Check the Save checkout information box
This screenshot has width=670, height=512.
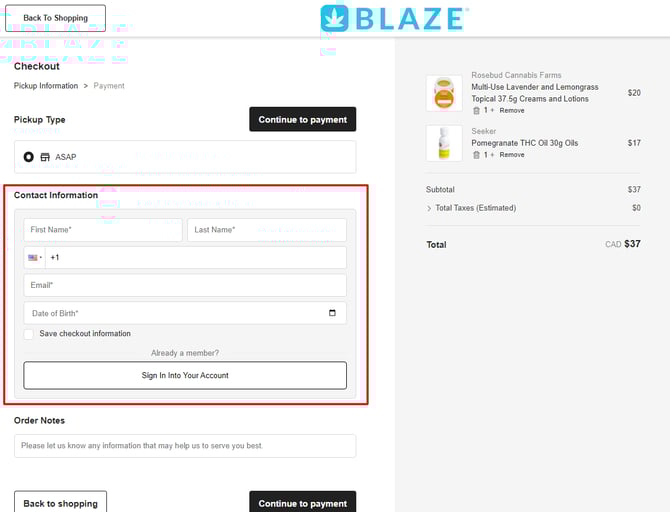click(29, 334)
